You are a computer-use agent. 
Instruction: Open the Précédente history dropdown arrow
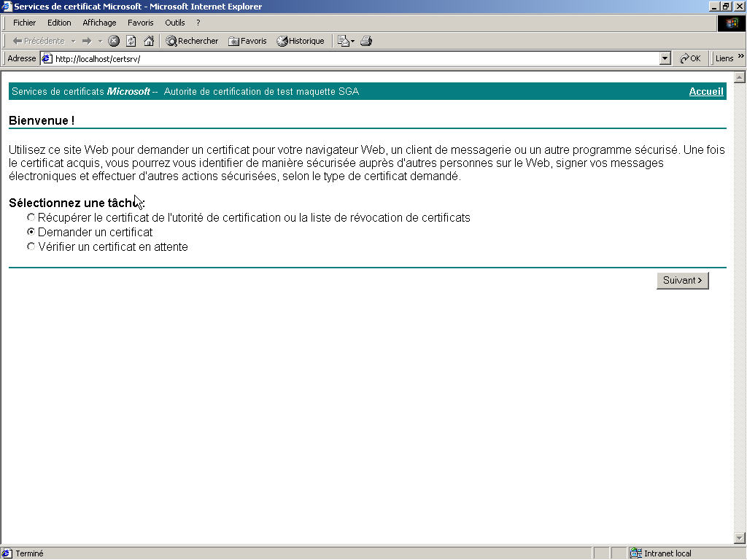coord(74,41)
